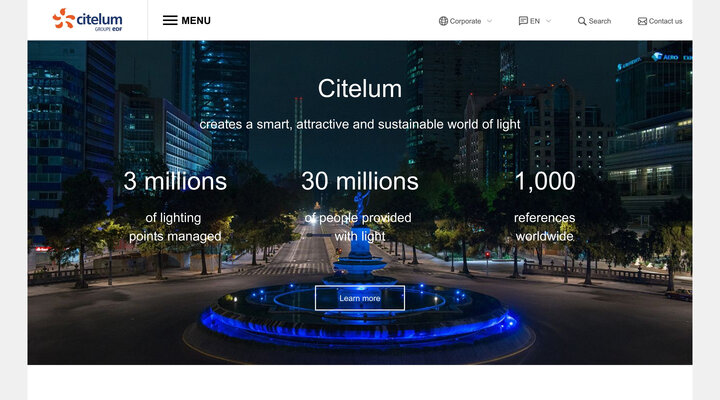720x400 pixels.
Task: Select the '1,000' statistic text
Action: pyautogui.click(x=545, y=181)
